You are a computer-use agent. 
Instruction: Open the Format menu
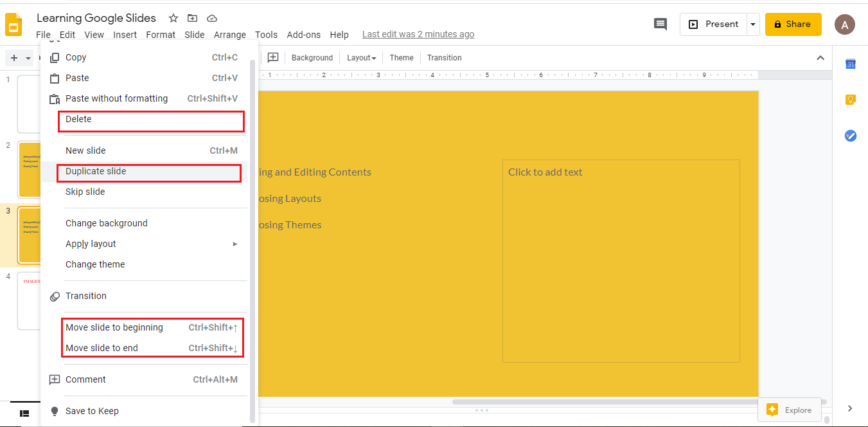click(161, 35)
